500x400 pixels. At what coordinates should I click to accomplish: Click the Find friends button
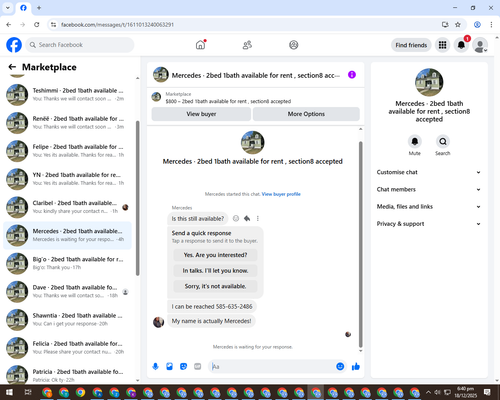[x=411, y=45]
